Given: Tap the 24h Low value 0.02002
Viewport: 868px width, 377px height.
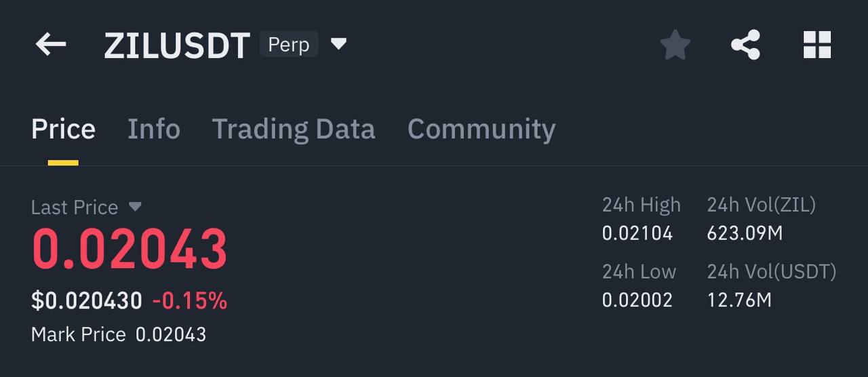Looking at the screenshot, I should coord(637,300).
